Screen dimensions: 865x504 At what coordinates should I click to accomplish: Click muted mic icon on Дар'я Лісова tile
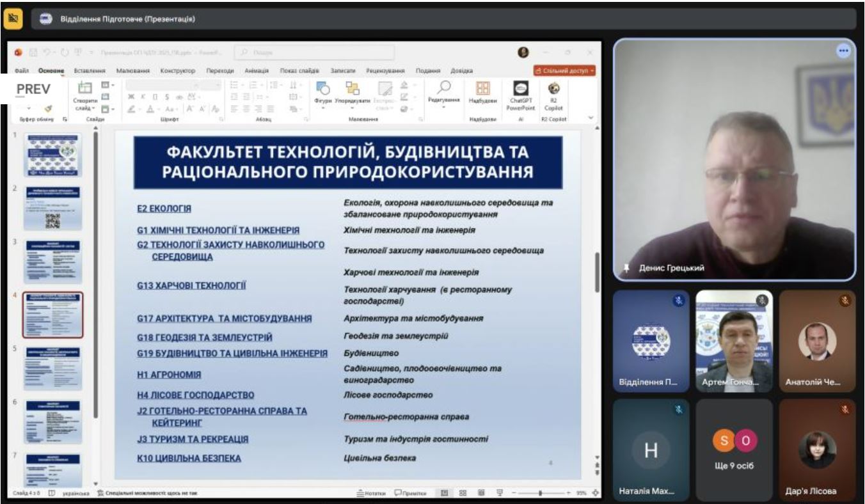click(x=845, y=409)
